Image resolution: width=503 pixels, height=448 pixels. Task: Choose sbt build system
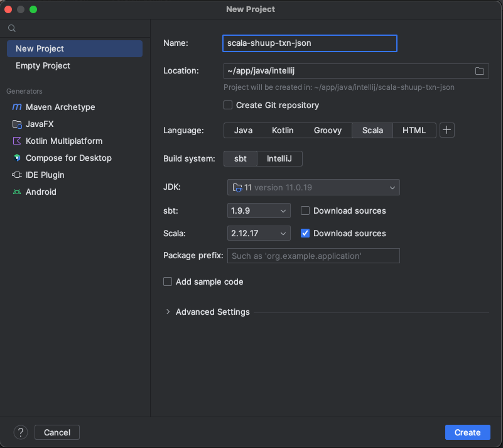point(241,158)
